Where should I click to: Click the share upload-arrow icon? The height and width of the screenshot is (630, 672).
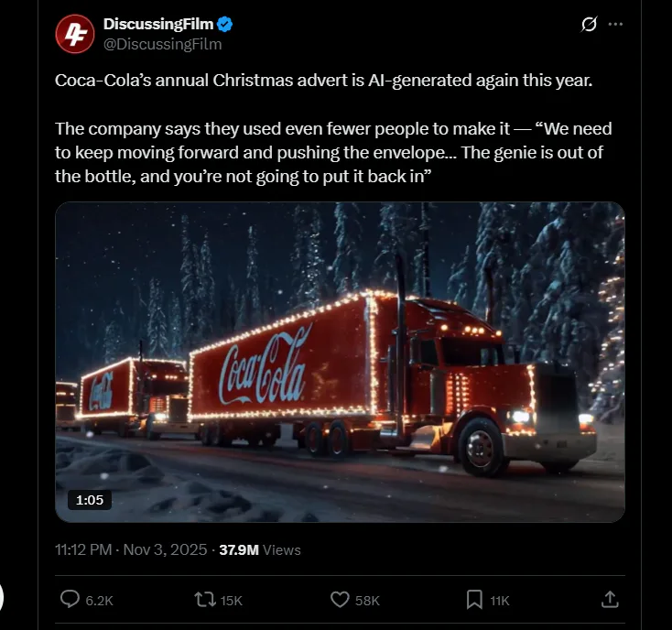pyautogui.click(x=609, y=600)
